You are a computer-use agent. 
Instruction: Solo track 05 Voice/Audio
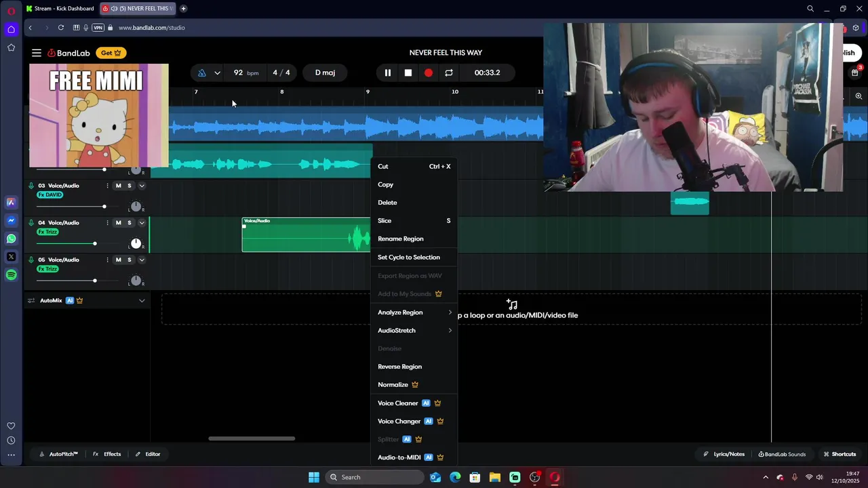tap(130, 260)
